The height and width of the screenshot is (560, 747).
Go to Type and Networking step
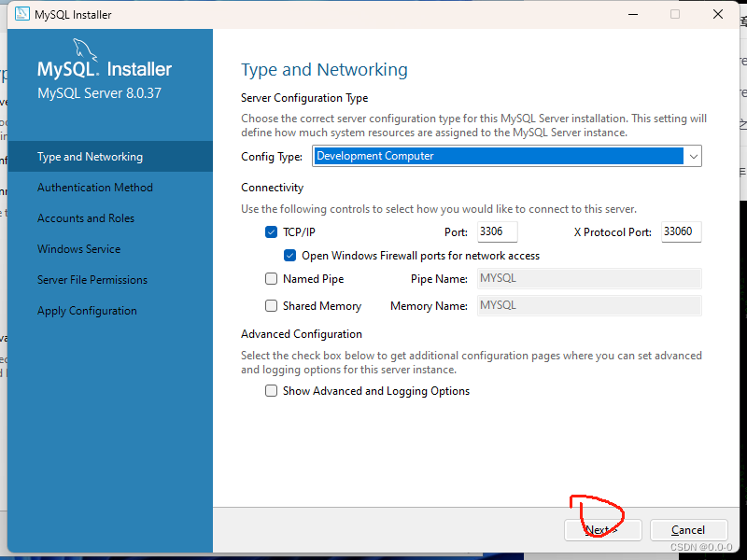110,157
